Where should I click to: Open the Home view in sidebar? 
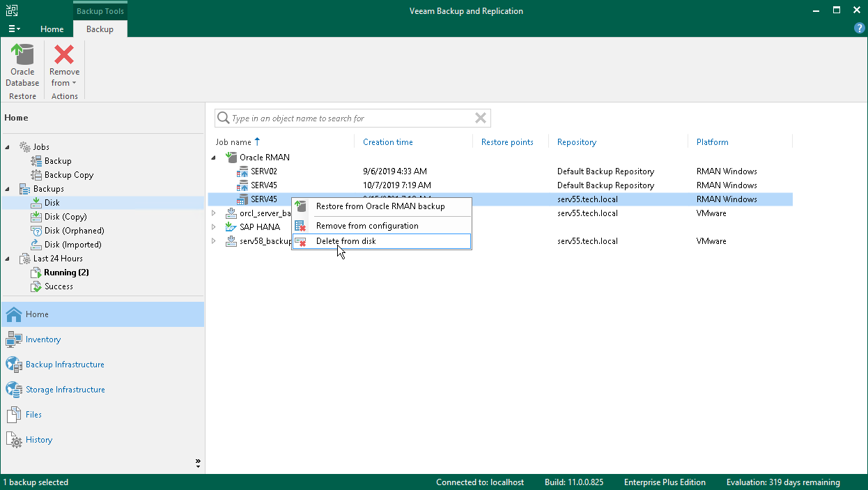(103, 314)
